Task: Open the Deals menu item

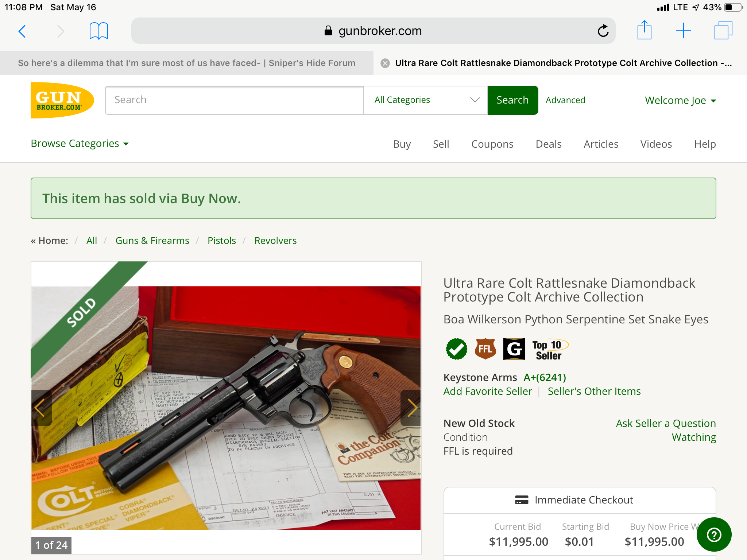Action: 549,144
